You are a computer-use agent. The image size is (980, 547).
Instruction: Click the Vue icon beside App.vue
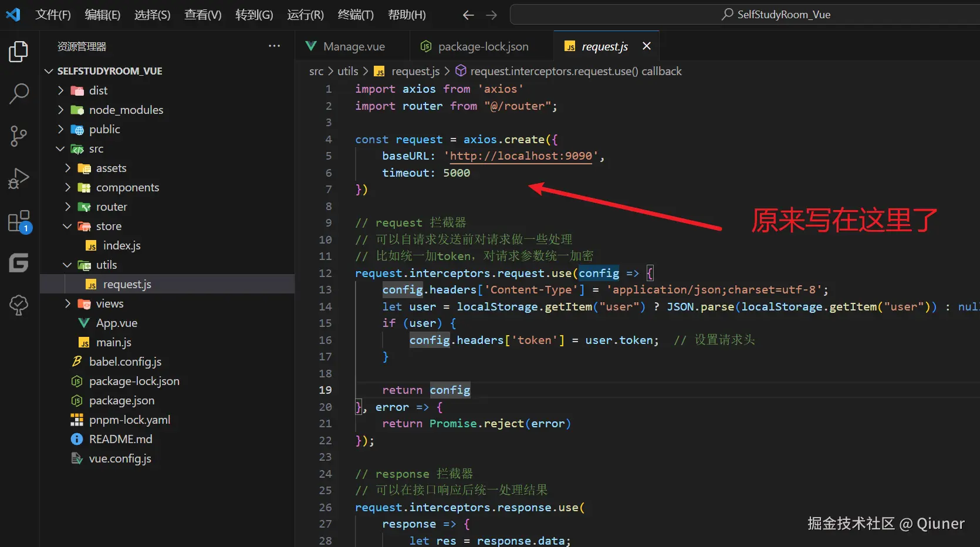pos(84,323)
